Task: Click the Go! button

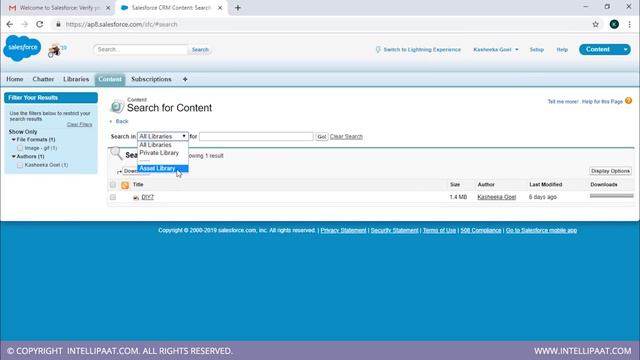Action: click(322, 137)
